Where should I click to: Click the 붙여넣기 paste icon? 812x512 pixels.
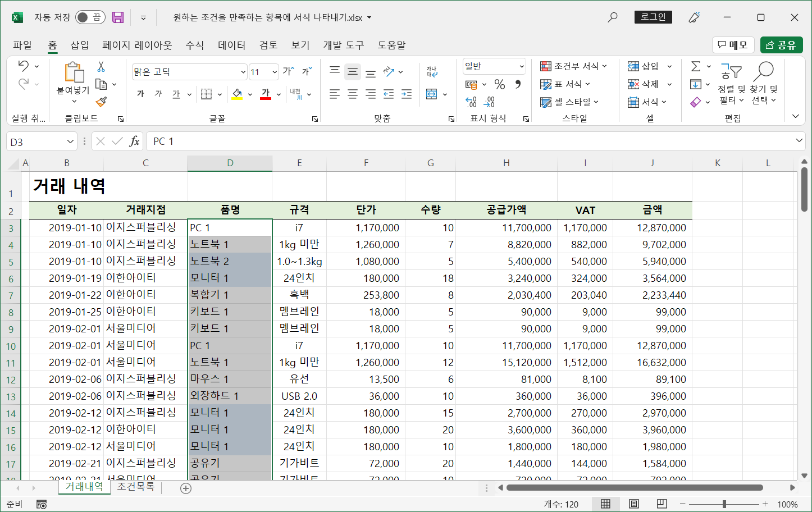74,72
